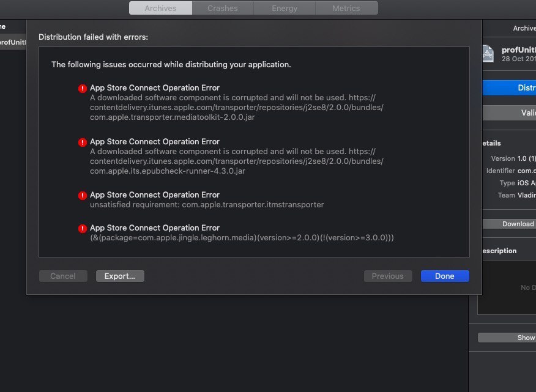Click the package=com.apple.jingle.leghorn.media version text

(242, 237)
